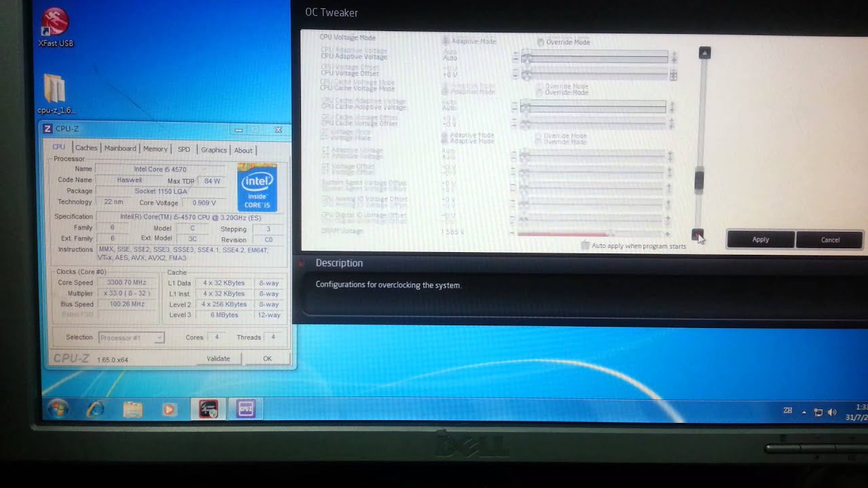Click the ZH language indicator in tray
This screenshot has width=868, height=488.
tap(787, 411)
